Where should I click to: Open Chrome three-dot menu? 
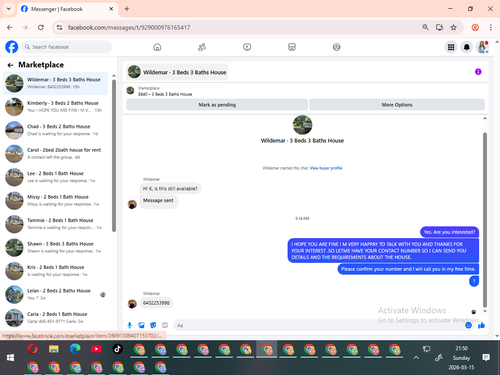pyautogui.click(x=491, y=27)
